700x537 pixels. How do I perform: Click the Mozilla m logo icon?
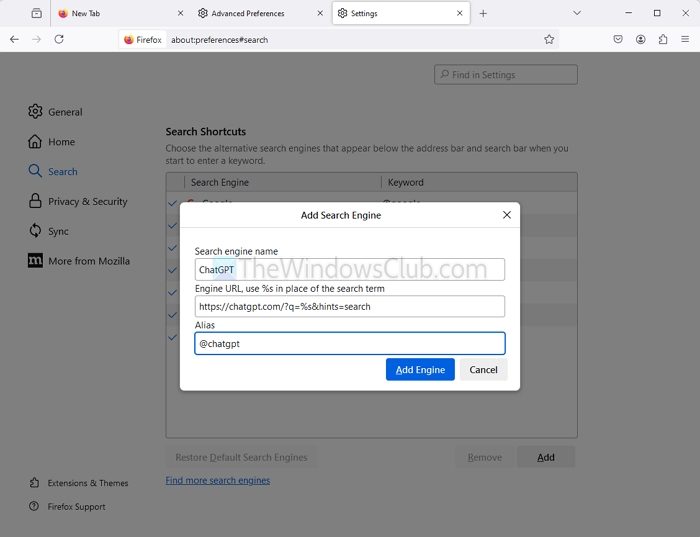pos(35,260)
